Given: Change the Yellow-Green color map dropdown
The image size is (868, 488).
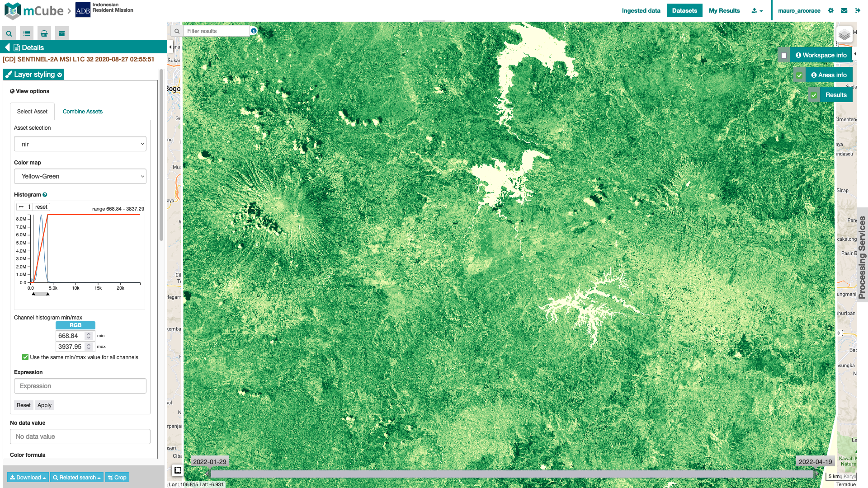Looking at the screenshot, I should click(80, 176).
